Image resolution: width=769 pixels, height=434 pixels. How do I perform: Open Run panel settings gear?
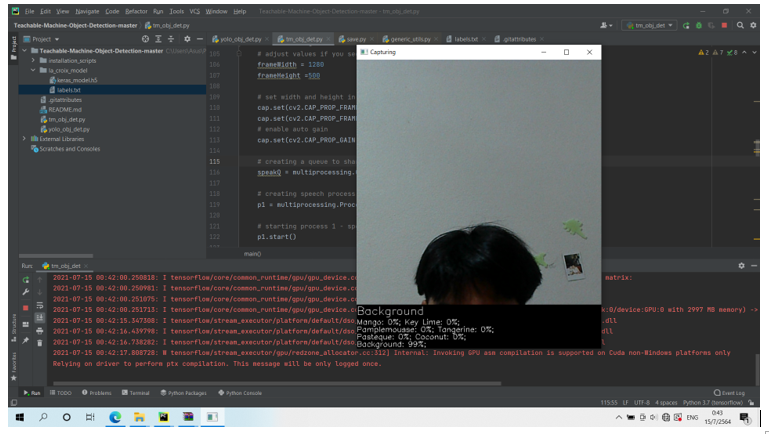pyautogui.click(x=741, y=265)
